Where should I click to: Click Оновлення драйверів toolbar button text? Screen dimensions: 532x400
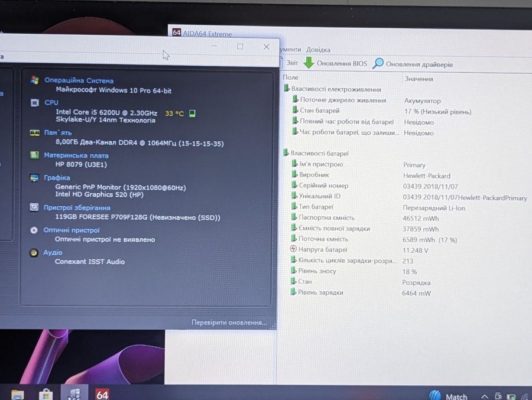click(419, 64)
